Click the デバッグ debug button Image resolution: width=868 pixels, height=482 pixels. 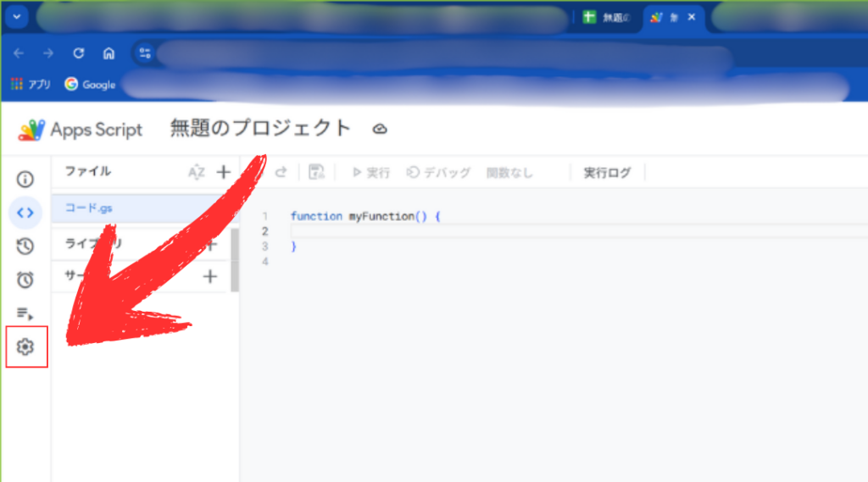coord(438,173)
